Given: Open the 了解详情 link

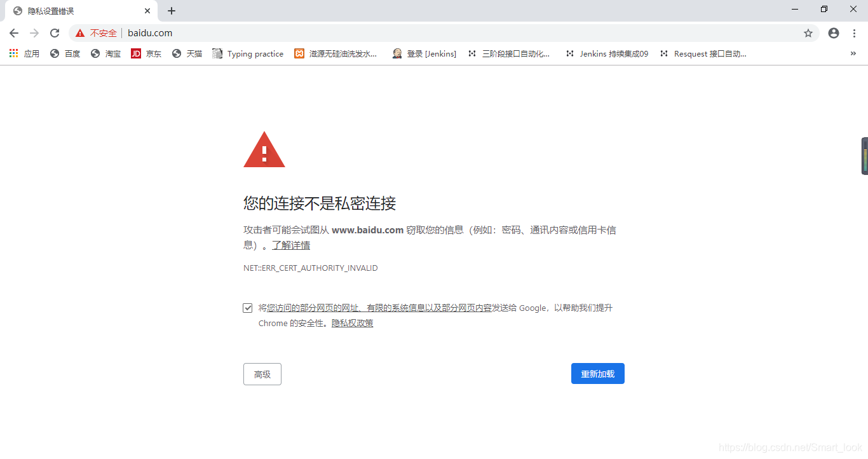Looking at the screenshot, I should tap(291, 245).
